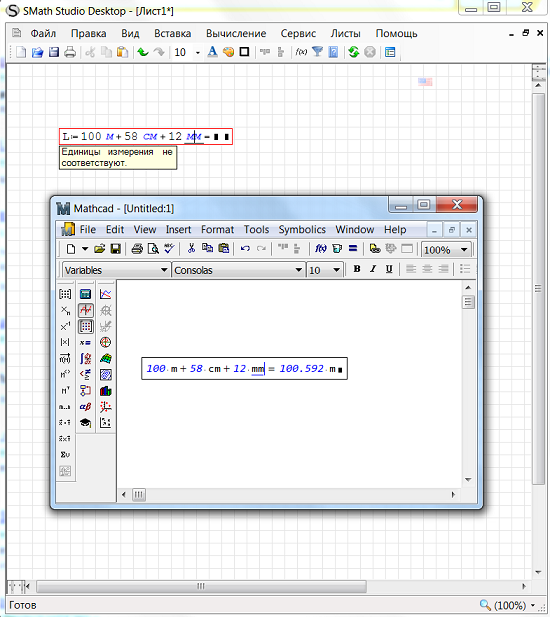The width and height of the screenshot is (550, 617).
Task: Click green recalculate icon in SMath toolbar
Action: tap(354, 52)
